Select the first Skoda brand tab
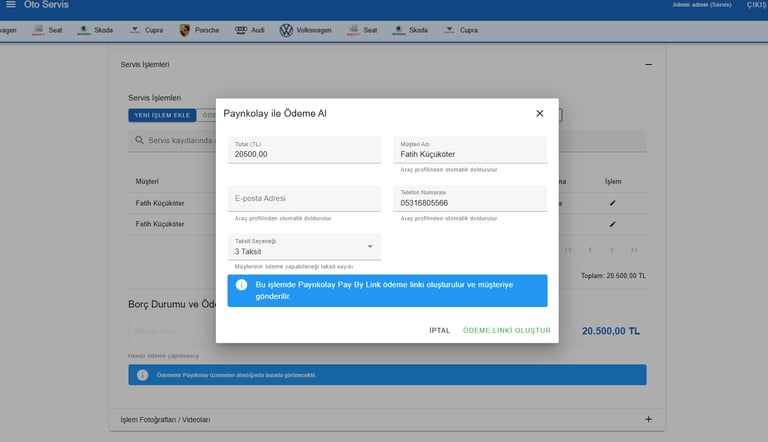Image resolution: width=768 pixels, height=442 pixels. 96,30
